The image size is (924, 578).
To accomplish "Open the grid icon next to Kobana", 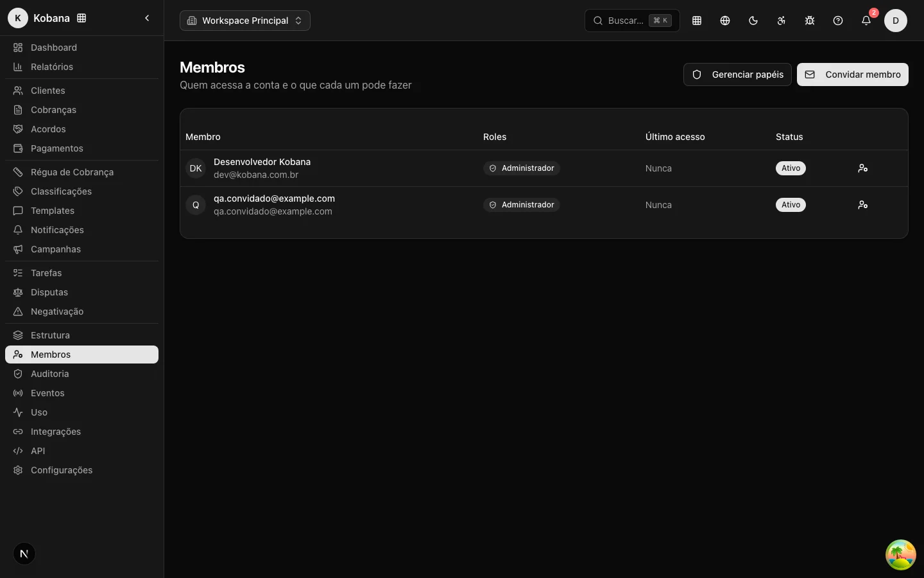I will tap(81, 18).
